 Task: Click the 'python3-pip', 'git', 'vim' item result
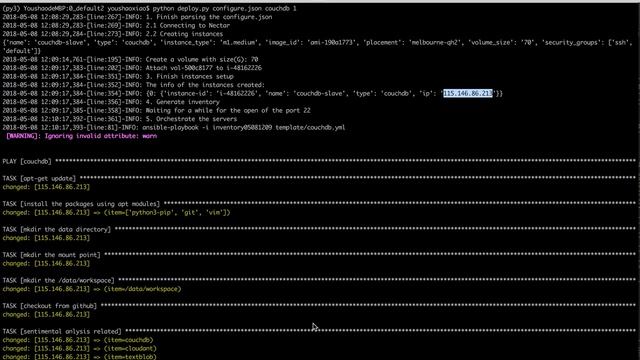click(116, 213)
